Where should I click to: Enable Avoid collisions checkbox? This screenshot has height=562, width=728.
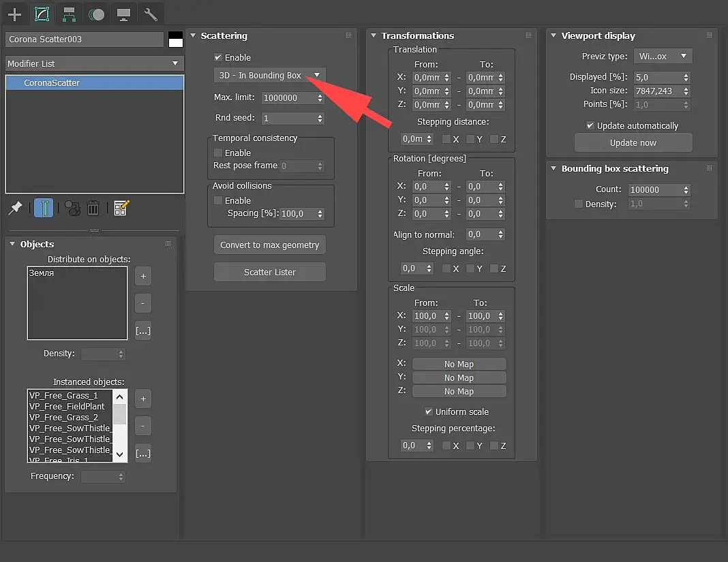pyautogui.click(x=217, y=200)
